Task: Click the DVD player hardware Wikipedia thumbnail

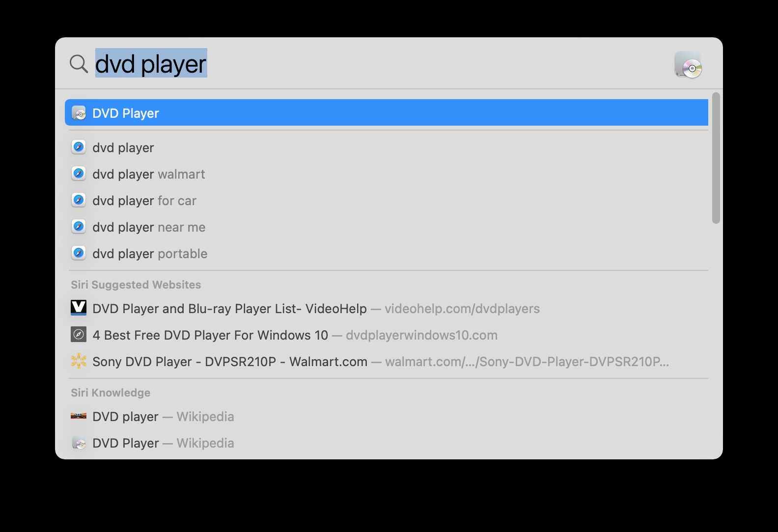Action: 79,416
